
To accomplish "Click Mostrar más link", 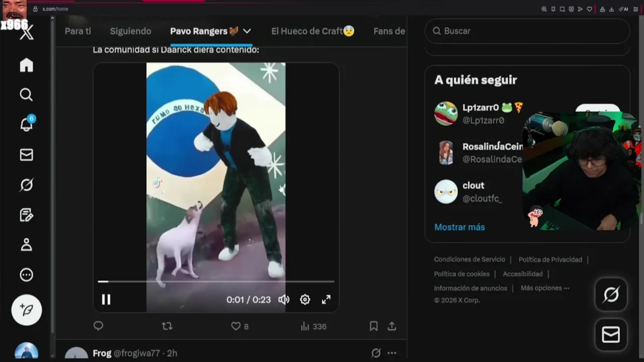I will coord(459,227).
